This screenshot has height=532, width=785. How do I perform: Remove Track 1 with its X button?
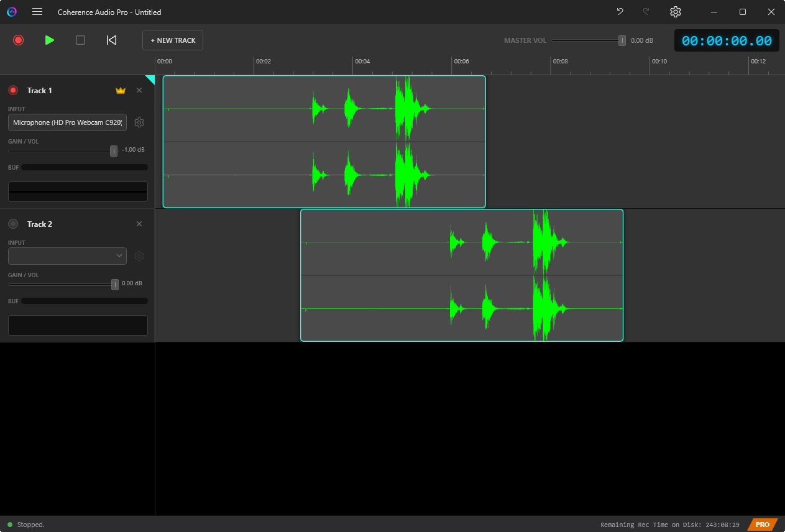[x=139, y=91]
